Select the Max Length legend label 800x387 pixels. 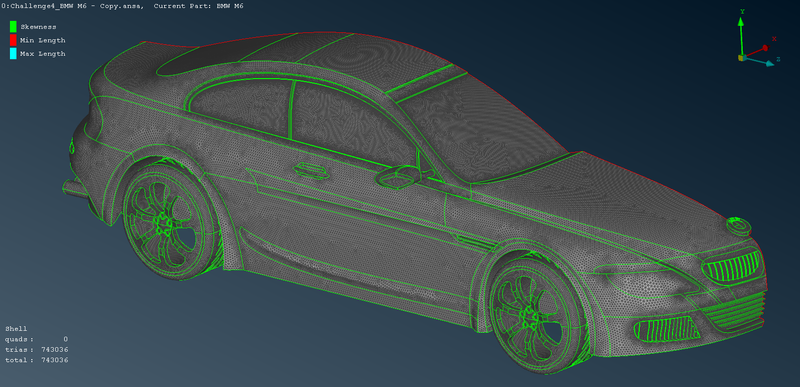pos(42,54)
